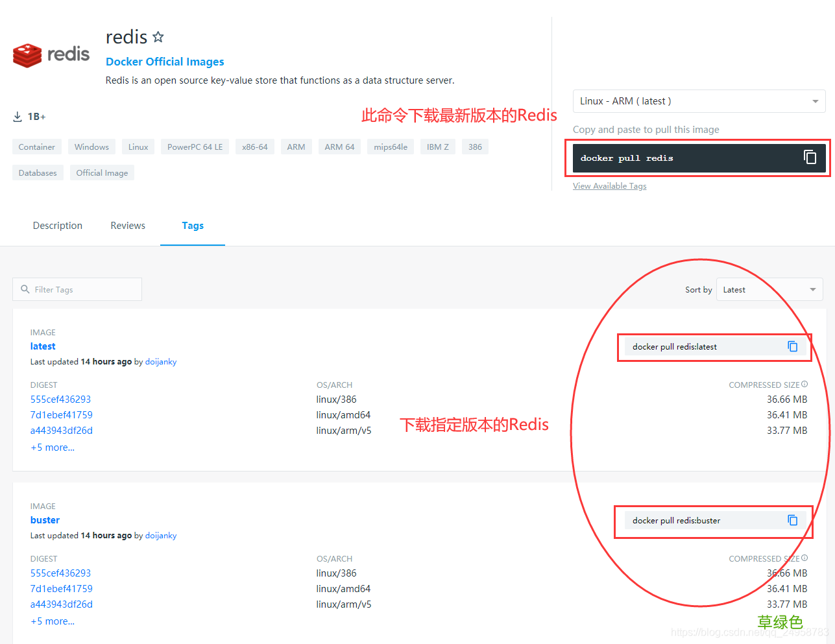Expand +5 more under buster image
The height and width of the screenshot is (644, 835).
(53, 621)
